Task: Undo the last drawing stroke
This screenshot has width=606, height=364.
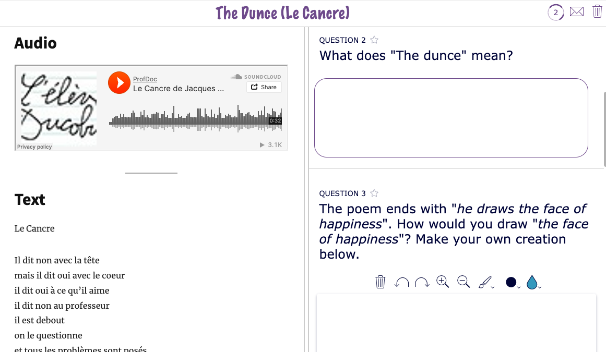Action: (x=401, y=282)
